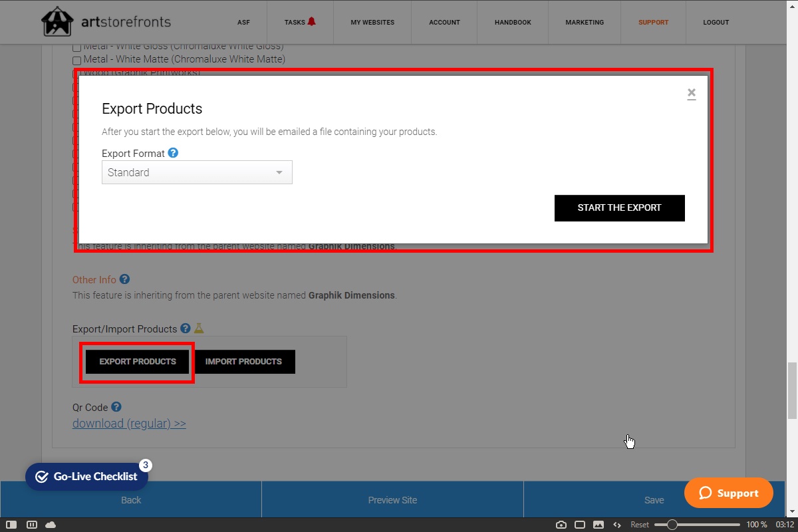Close the Export Products dialog
This screenshot has height=532, width=798.
(x=692, y=93)
